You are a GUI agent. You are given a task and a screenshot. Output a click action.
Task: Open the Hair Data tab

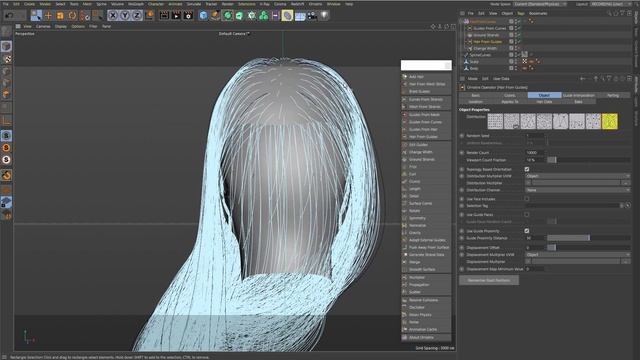point(544,102)
